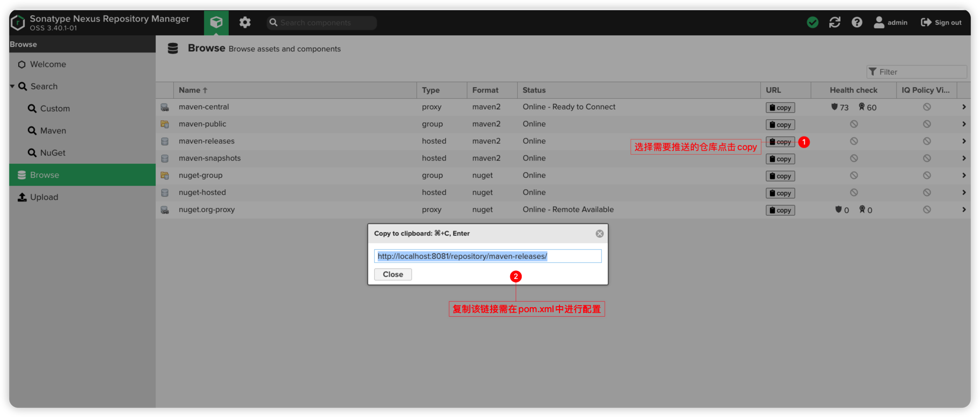Expand nuget.org-proxy row chevron
The image size is (980, 417).
coord(963,210)
